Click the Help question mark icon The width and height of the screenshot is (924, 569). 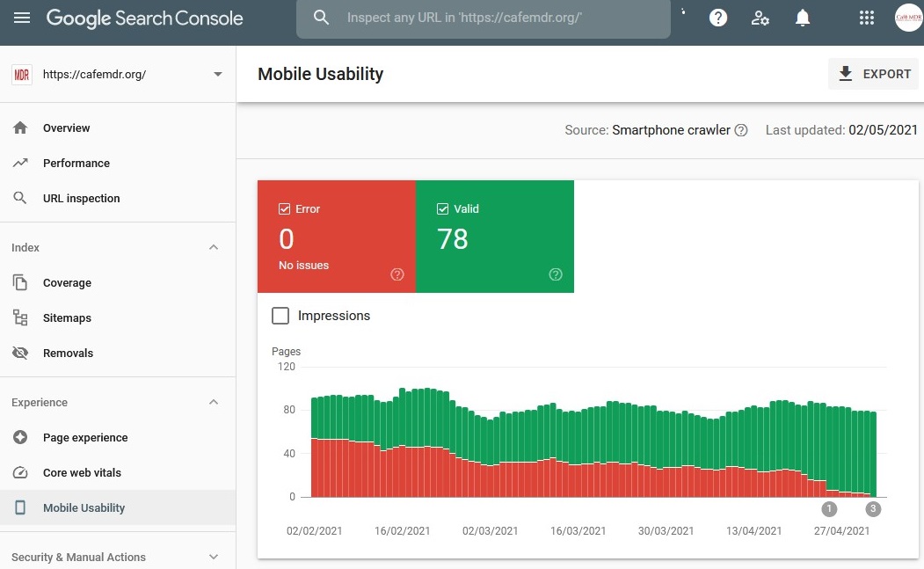click(x=718, y=18)
